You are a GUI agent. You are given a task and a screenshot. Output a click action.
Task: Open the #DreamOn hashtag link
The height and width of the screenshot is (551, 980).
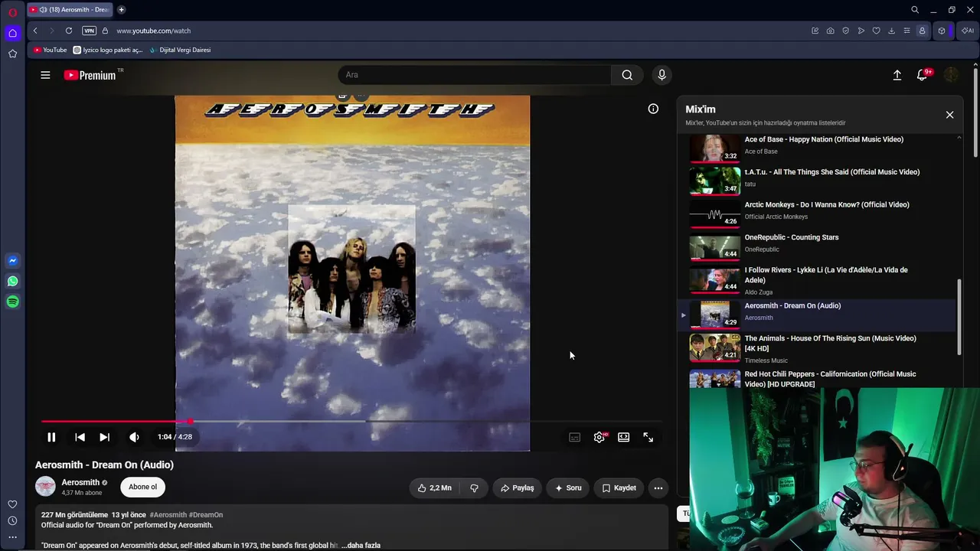click(x=206, y=515)
